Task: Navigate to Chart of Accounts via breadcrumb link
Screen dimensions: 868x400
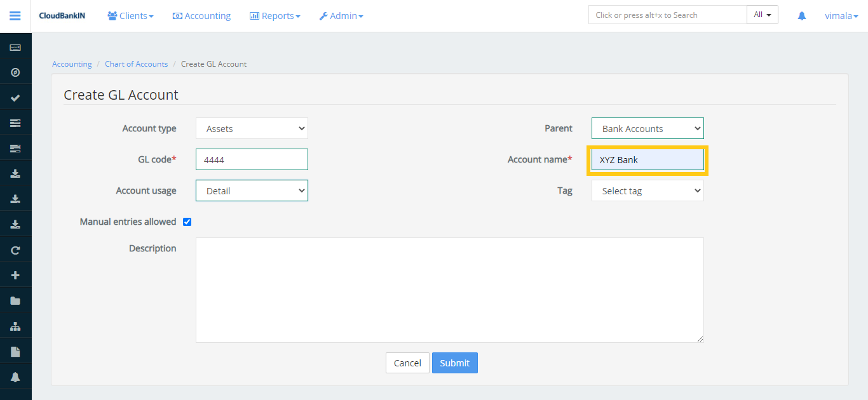Action: click(x=136, y=63)
